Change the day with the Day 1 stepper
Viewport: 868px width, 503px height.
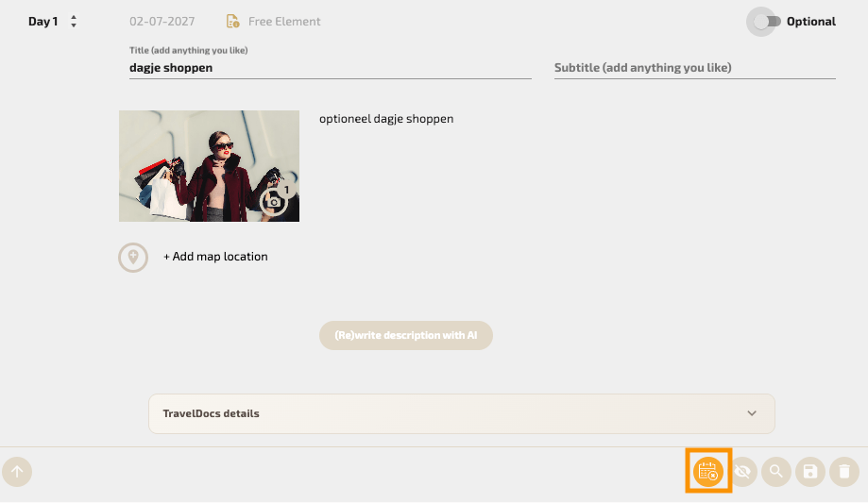pos(74,22)
